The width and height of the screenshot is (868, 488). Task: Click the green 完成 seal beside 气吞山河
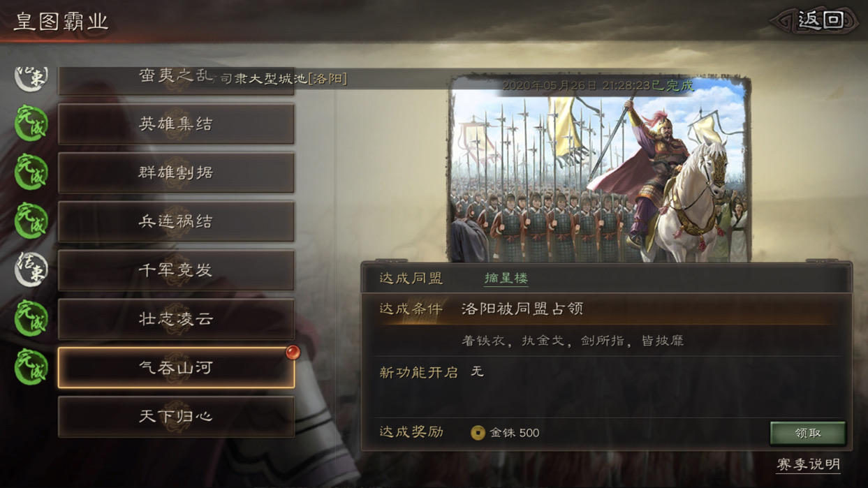(x=31, y=368)
